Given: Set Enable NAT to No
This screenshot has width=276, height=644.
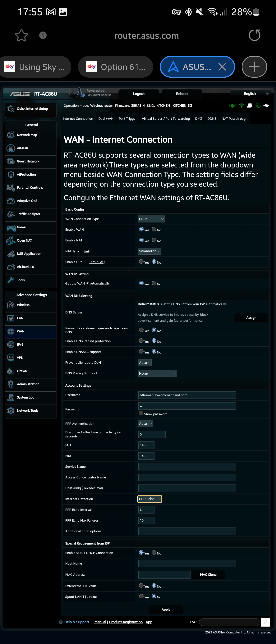Looking at the screenshot, I should pos(154,240).
